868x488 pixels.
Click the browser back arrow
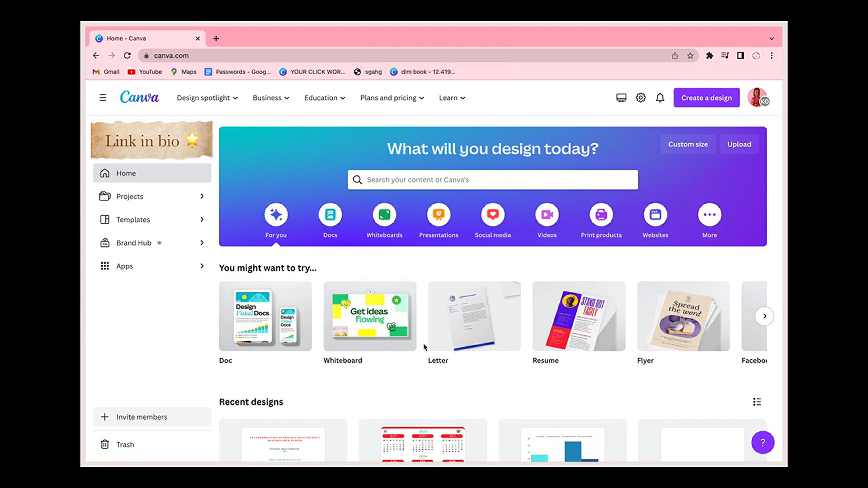pyautogui.click(x=96, y=56)
